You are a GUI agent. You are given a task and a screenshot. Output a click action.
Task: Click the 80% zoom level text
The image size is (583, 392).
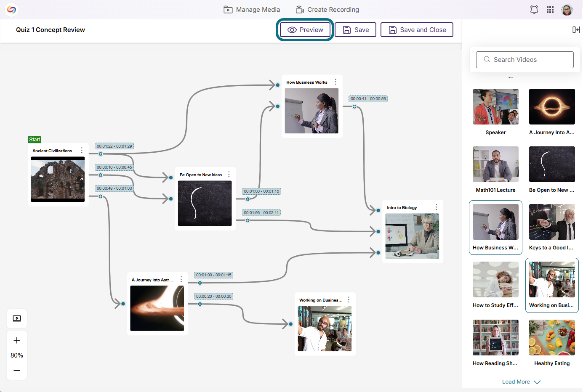pyautogui.click(x=17, y=355)
